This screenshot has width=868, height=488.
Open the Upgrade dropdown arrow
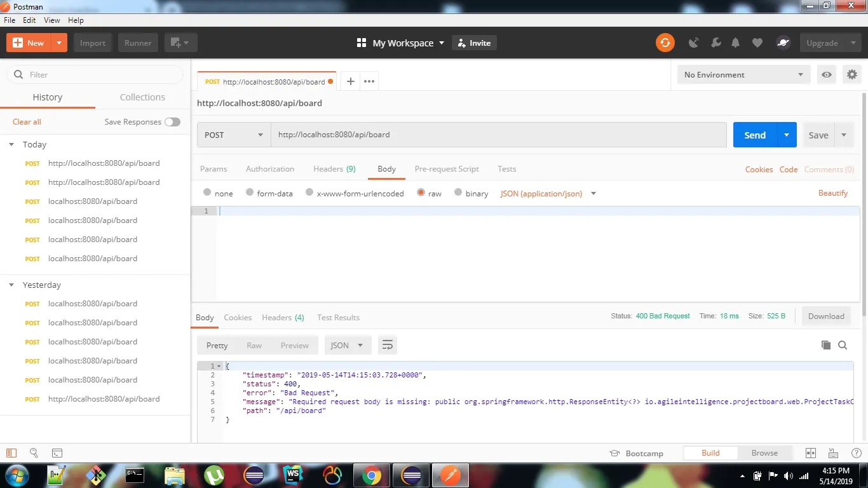(852, 43)
